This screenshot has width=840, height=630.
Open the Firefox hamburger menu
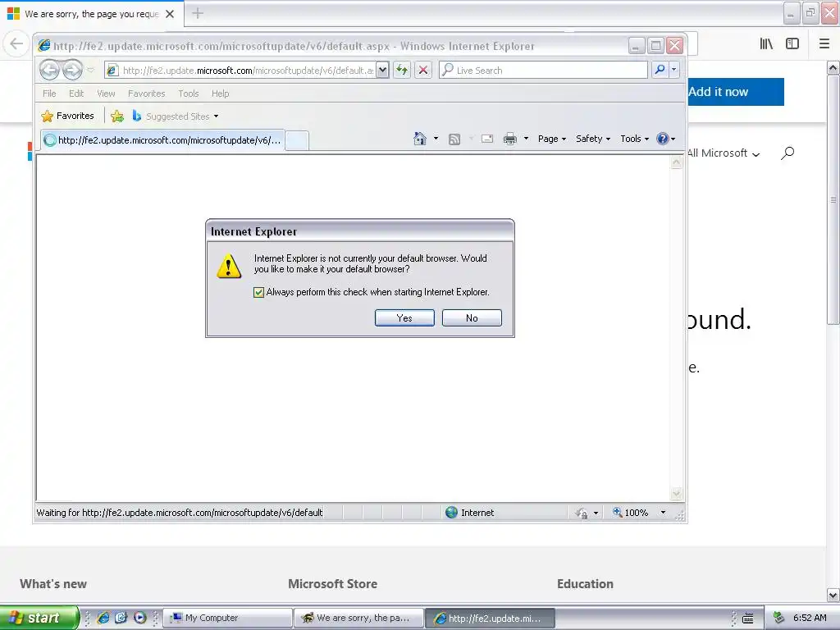click(x=824, y=44)
